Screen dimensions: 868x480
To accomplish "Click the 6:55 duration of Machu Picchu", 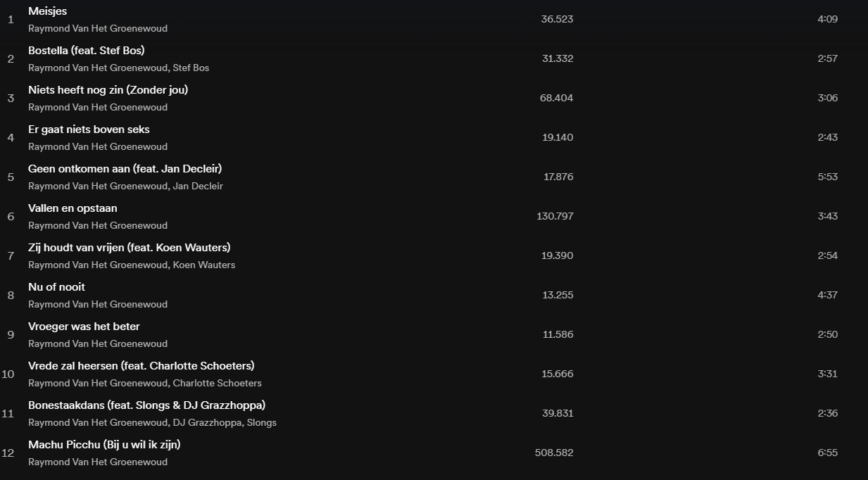I will pyautogui.click(x=827, y=453).
